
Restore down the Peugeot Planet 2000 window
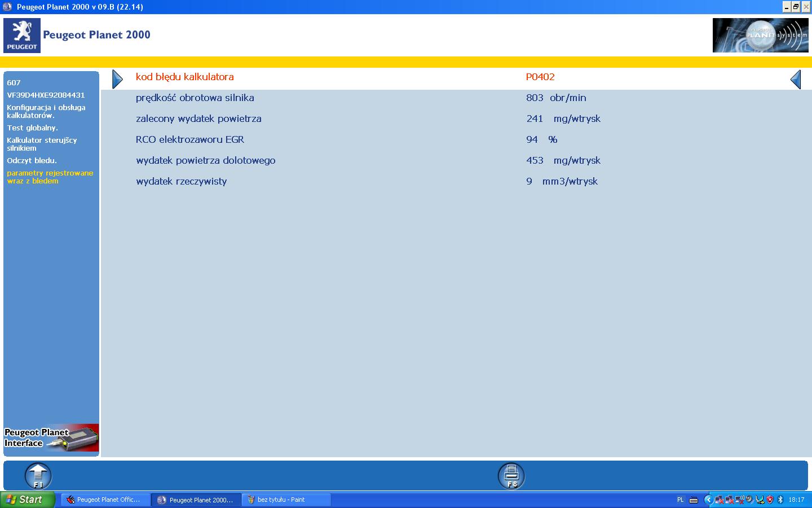click(x=796, y=7)
